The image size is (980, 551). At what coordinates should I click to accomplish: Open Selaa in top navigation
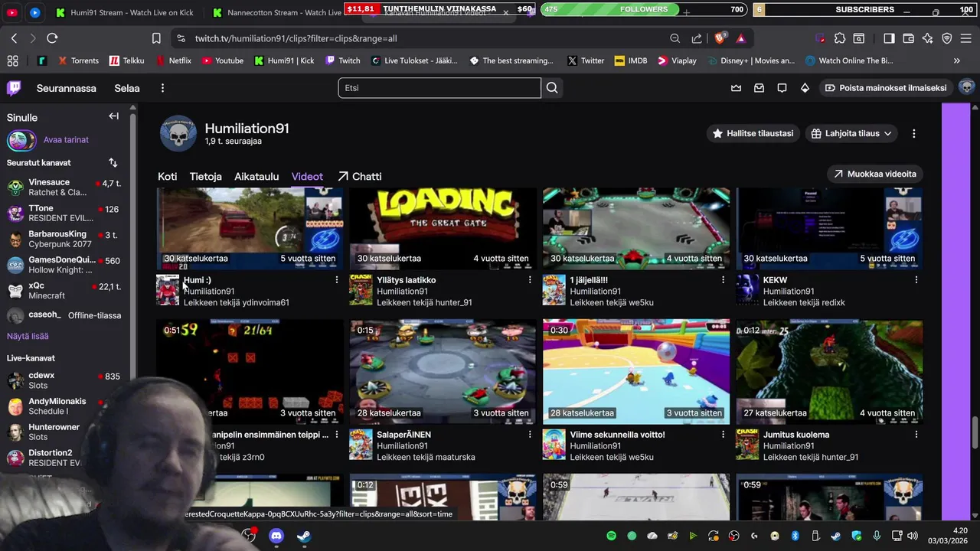[x=127, y=88]
